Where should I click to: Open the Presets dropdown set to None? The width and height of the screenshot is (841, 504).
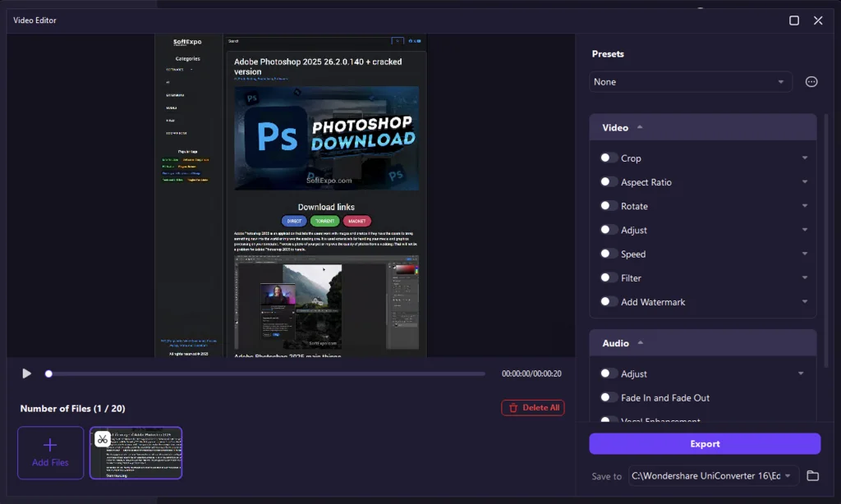[x=690, y=82]
